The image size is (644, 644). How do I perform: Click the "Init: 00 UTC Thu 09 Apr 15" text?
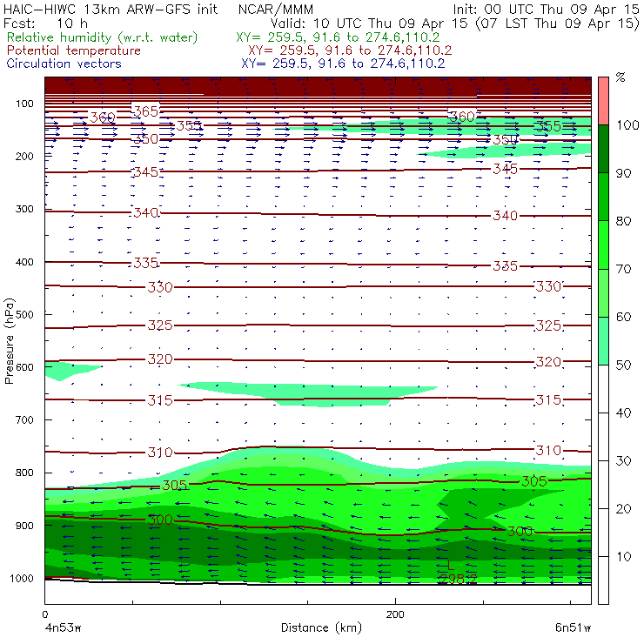(x=546, y=9)
